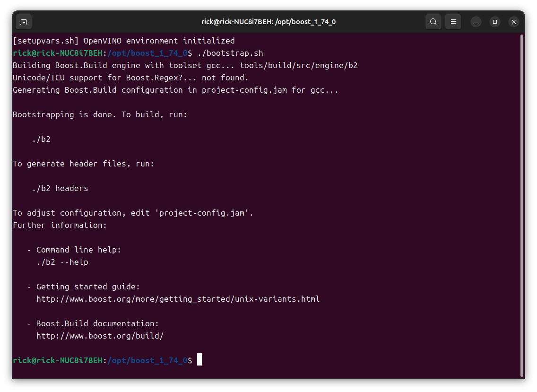537x392 pixels.
Task: Click 'To generate header files, run:' line
Action: pyautogui.click(x=83, y=164)
